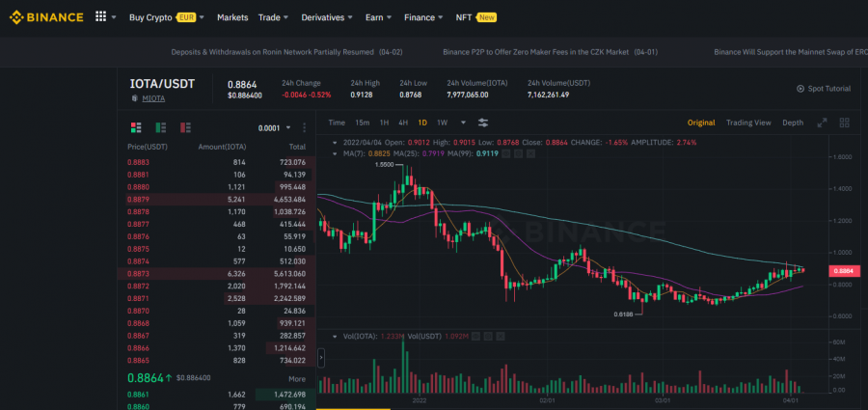Click the 24h High value 0.9128
868x410 pixels.
362,95
